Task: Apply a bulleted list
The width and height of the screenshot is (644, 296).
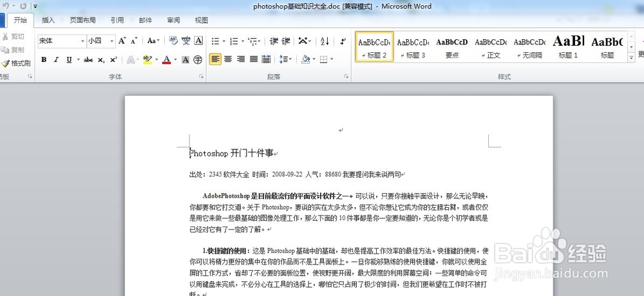Action: coord(215,41)
